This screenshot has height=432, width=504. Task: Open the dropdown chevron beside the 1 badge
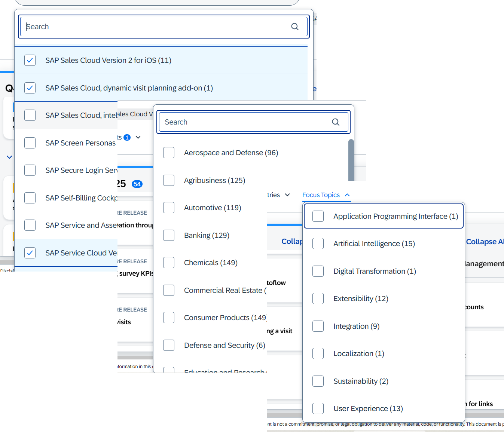click(138, 137)
